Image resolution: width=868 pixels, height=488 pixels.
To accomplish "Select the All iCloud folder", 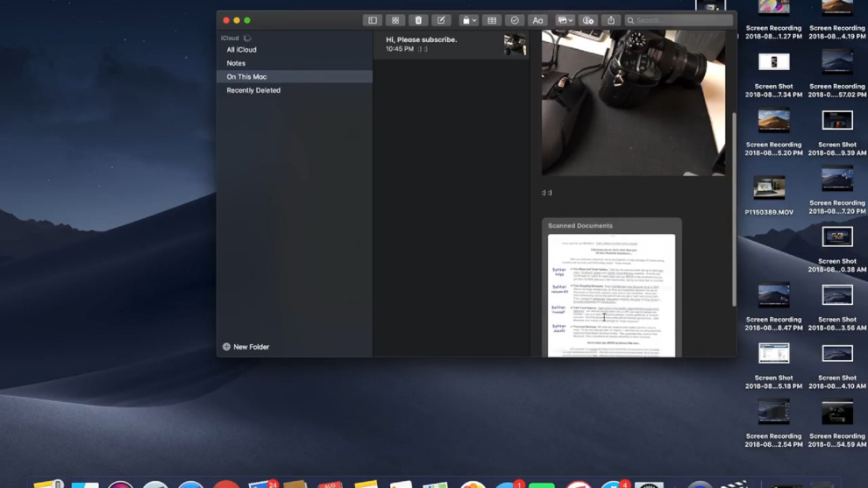I will (x=242, y=50).
